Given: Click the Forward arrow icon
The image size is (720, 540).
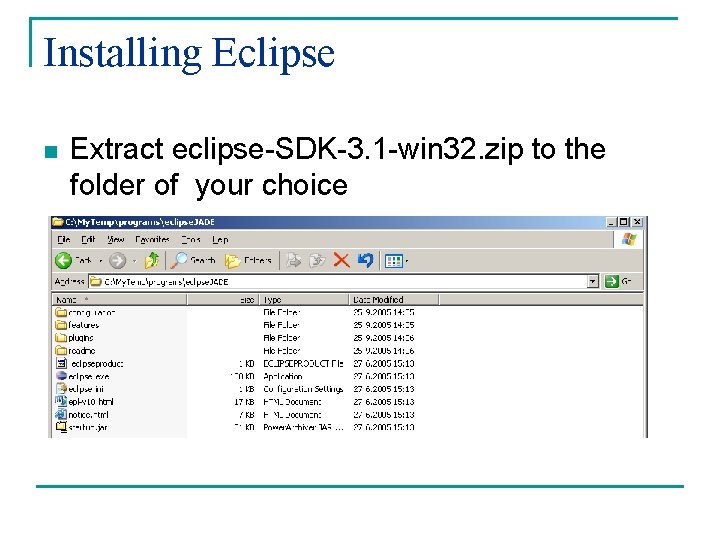Looking at the screenshot, I should 118,261.
